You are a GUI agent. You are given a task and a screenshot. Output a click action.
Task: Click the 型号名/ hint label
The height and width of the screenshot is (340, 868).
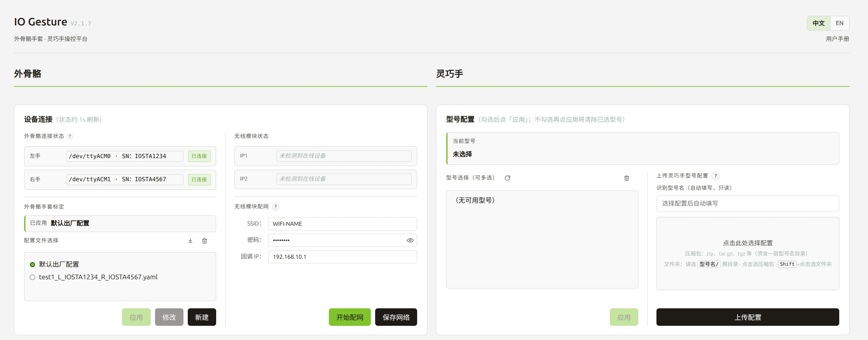[709, 264]
